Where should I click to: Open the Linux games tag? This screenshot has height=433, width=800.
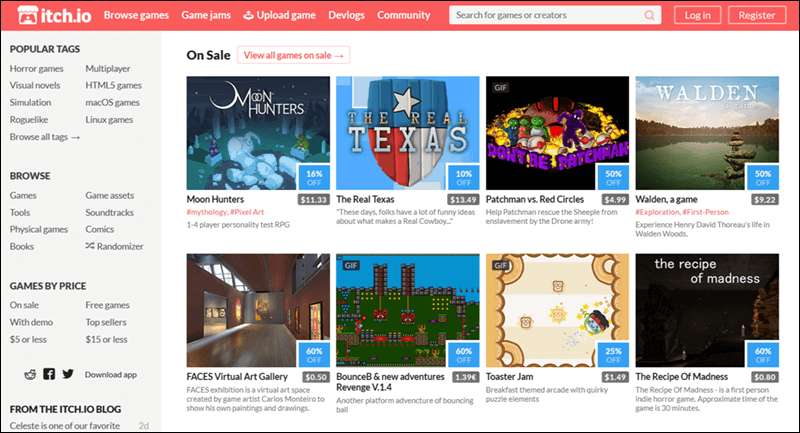coord(109,119)
